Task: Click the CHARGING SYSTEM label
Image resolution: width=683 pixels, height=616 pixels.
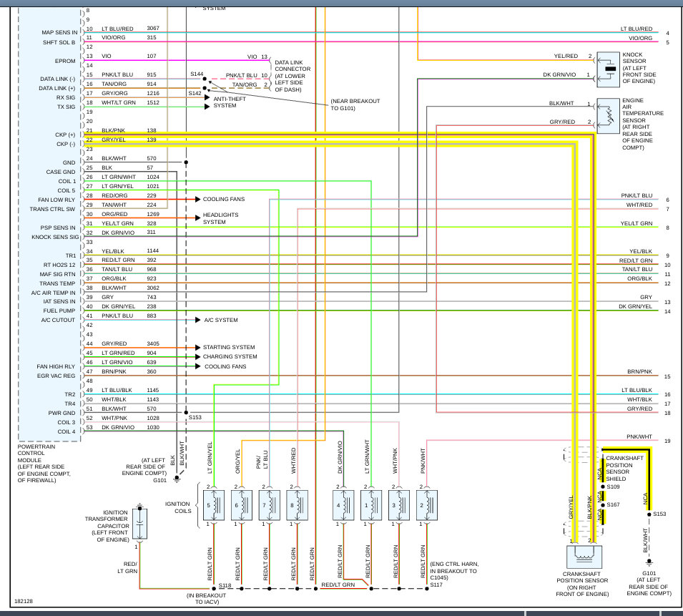Action: (x=230, y=356)
